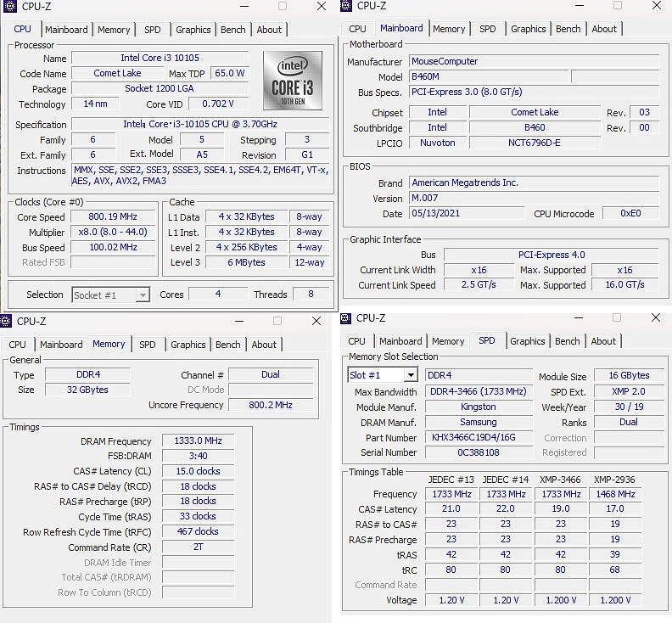Select SPD tab in Mainboard window
This screenshot has height=623, width=672.
tap(488, 29)
